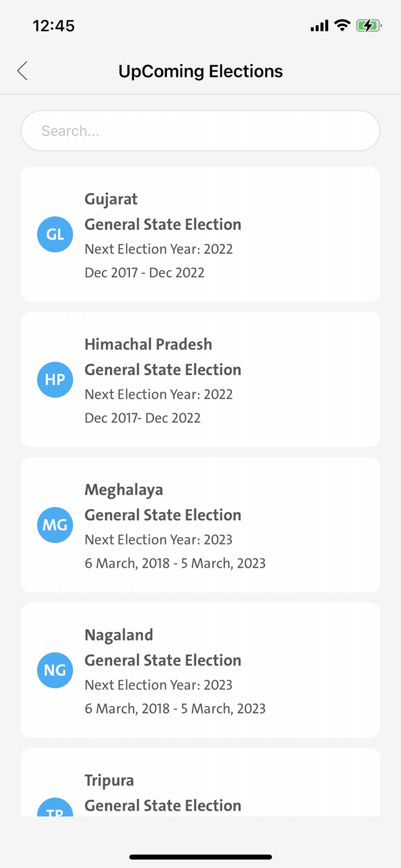
Task: Click inside the Search field
Action: pyautogui.click(x=200, y=131)
